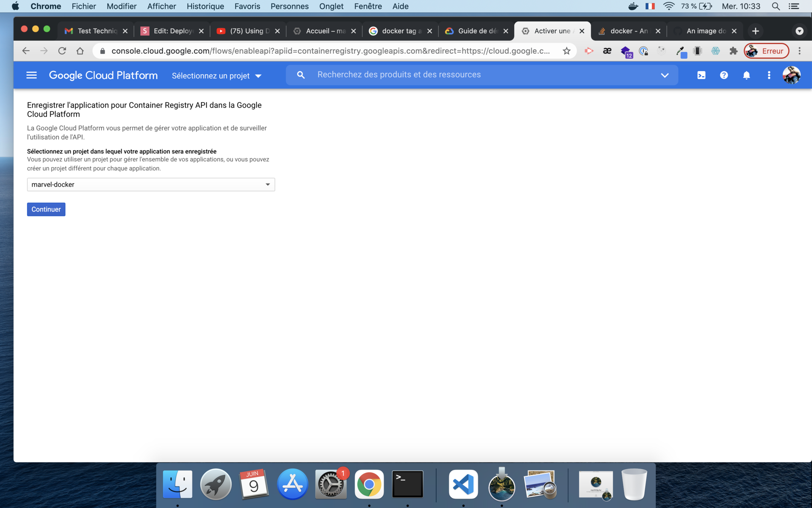Click the Google account avatar in header

point(791,75)
